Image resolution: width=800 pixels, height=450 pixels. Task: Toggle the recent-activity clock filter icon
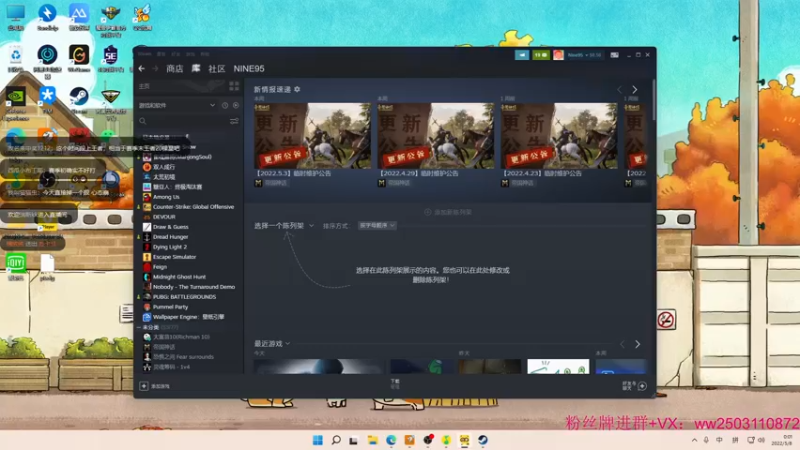click(225, 105)
